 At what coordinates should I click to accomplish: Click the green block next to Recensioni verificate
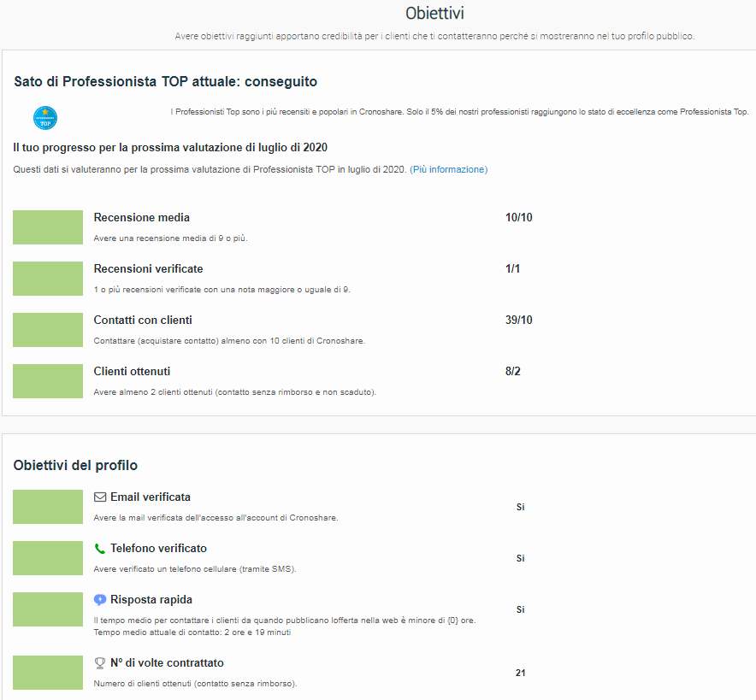point(48,279)
